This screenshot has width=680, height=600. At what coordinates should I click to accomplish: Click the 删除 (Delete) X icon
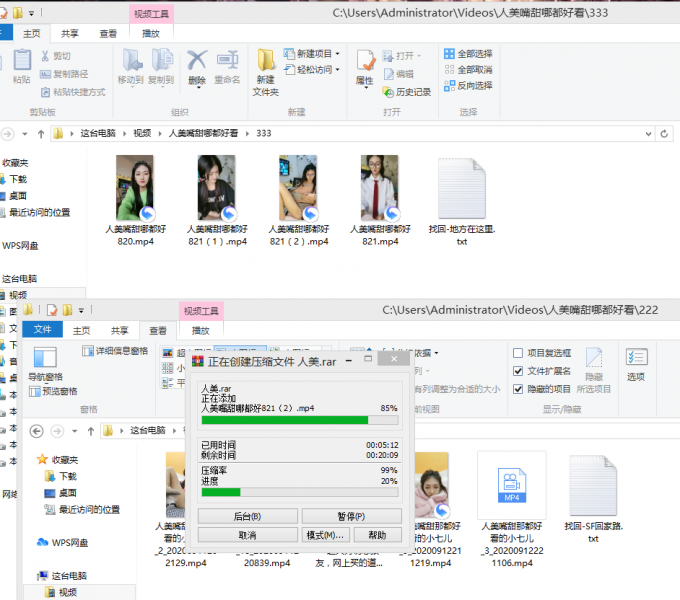click(x=197, y=60)
